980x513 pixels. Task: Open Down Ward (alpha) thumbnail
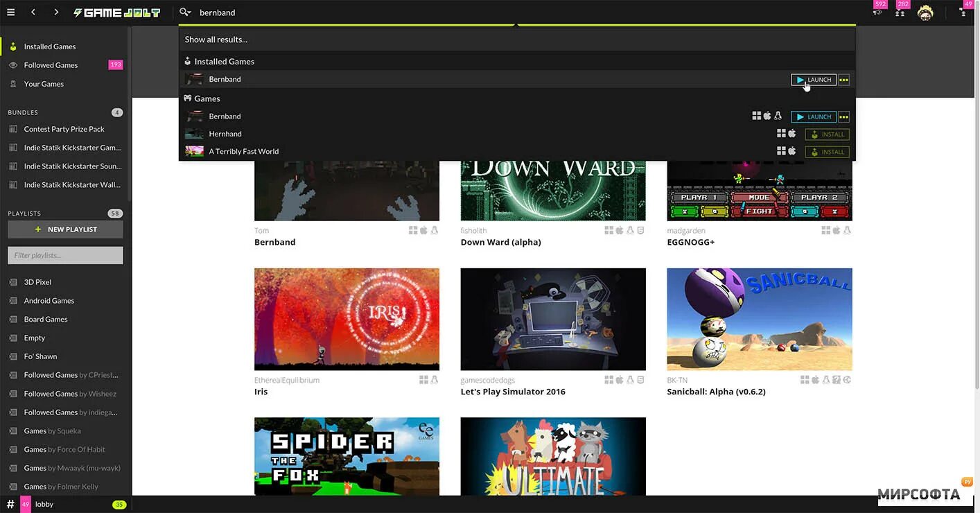[x=553, y=191]
